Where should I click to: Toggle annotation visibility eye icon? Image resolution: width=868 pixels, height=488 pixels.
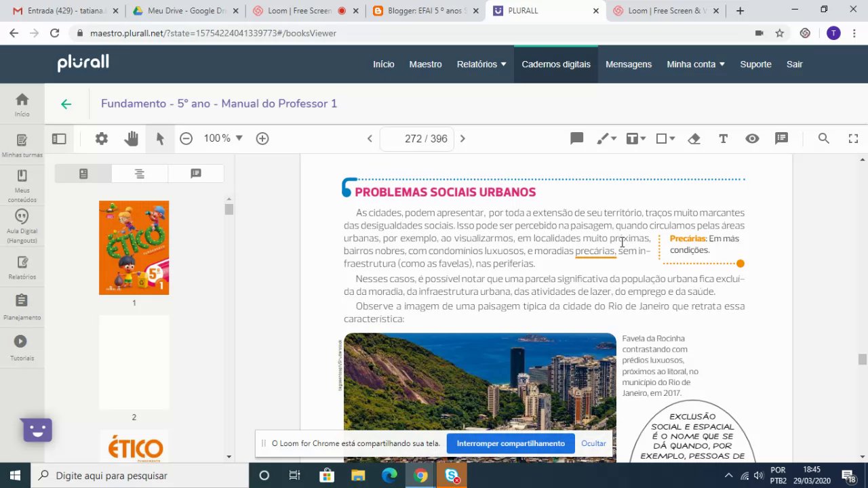pos(752,138)
